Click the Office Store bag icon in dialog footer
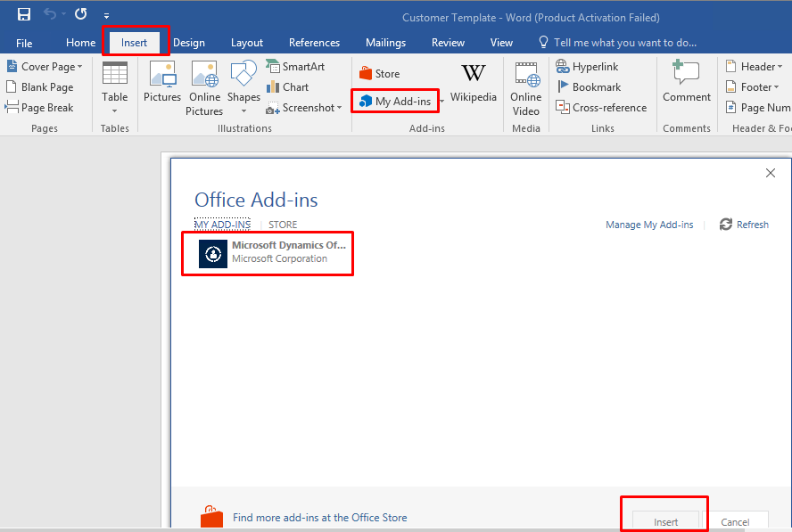This screenshot has height=532, width=792. [x=211, y=516]
